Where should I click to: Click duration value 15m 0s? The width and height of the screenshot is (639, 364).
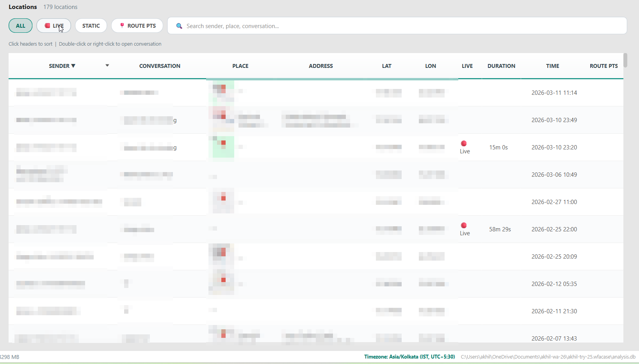pyautogui.click(x=498, y=147)
